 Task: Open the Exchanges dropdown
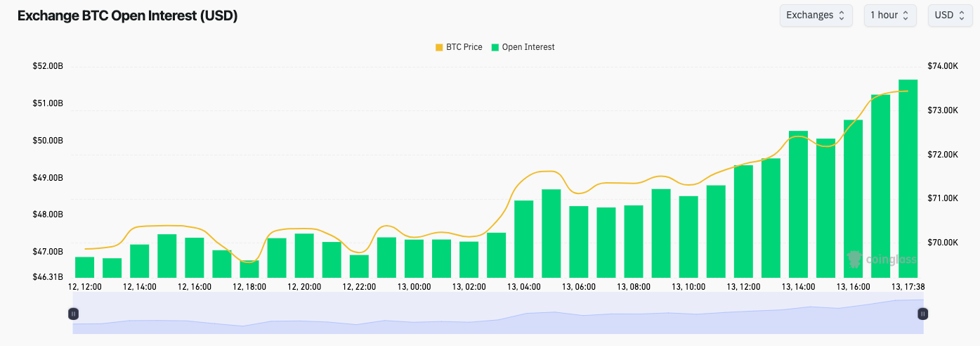[815, 15]
